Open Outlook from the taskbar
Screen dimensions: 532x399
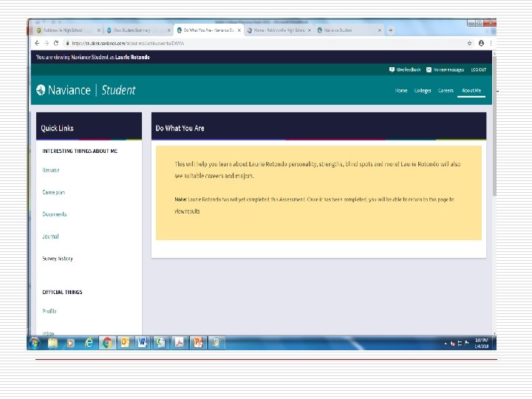point(125,343)
